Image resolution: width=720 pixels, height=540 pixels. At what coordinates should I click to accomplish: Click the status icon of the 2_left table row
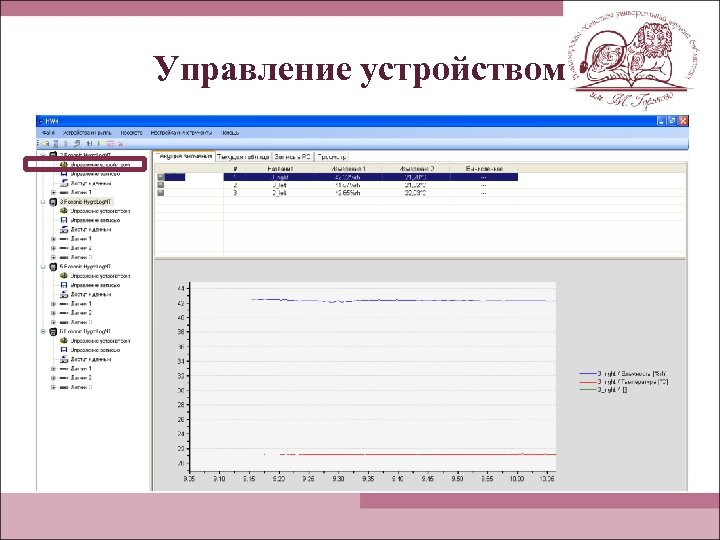pos(161,193)
